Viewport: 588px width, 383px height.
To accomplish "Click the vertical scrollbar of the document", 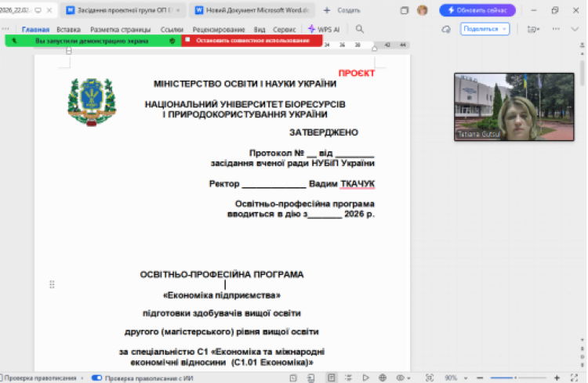I will (582, 73).
